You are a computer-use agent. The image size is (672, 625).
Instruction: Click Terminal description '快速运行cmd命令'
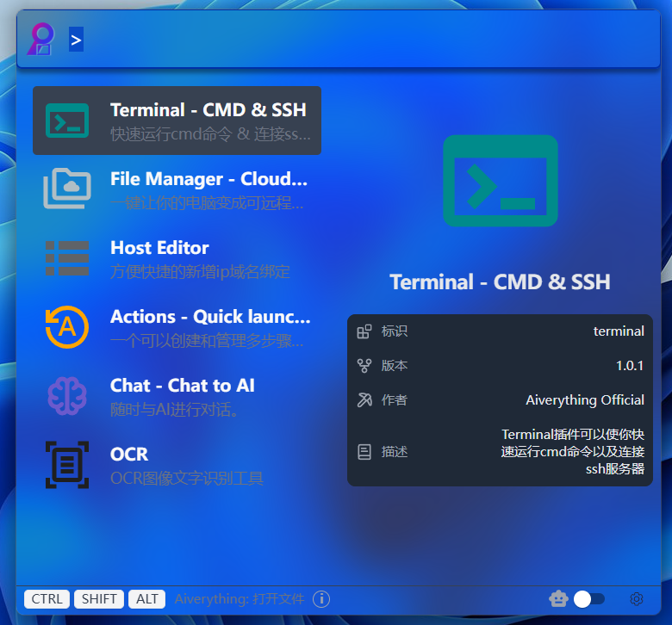tap(171, 134)
